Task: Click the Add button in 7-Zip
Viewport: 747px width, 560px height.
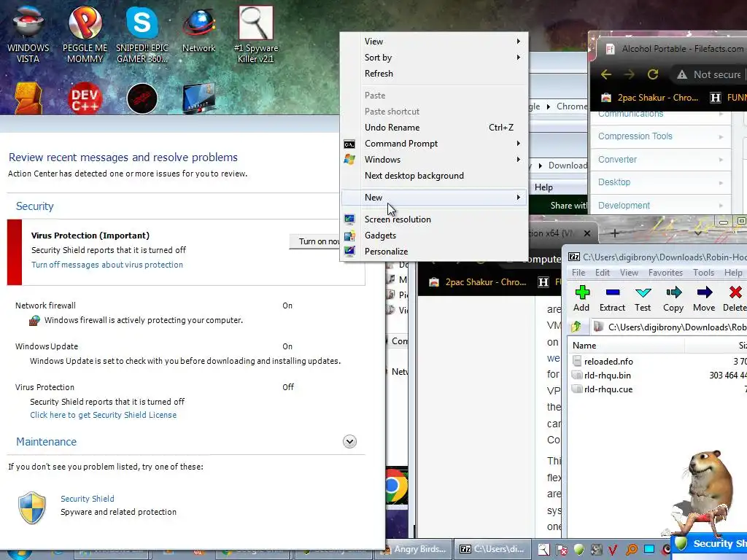Action: [581, 298]
